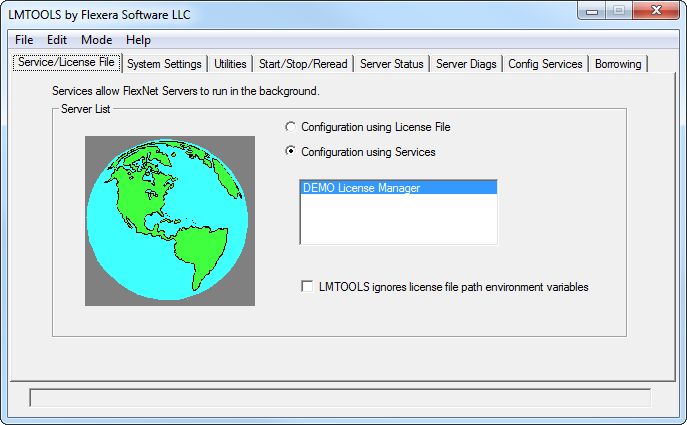Click the globe image in Server List

(169, 221)
